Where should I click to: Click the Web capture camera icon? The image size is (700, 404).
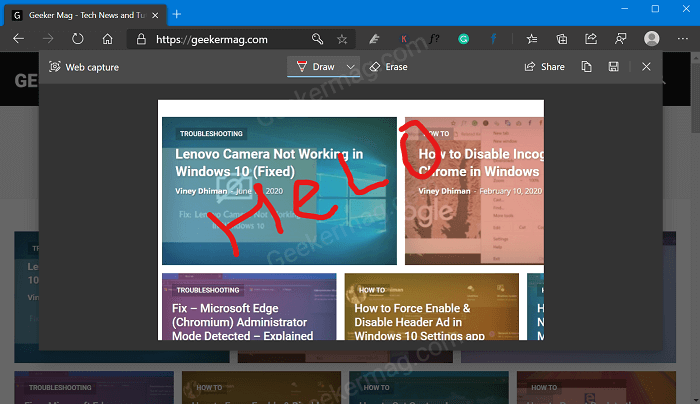coord(54,67)
